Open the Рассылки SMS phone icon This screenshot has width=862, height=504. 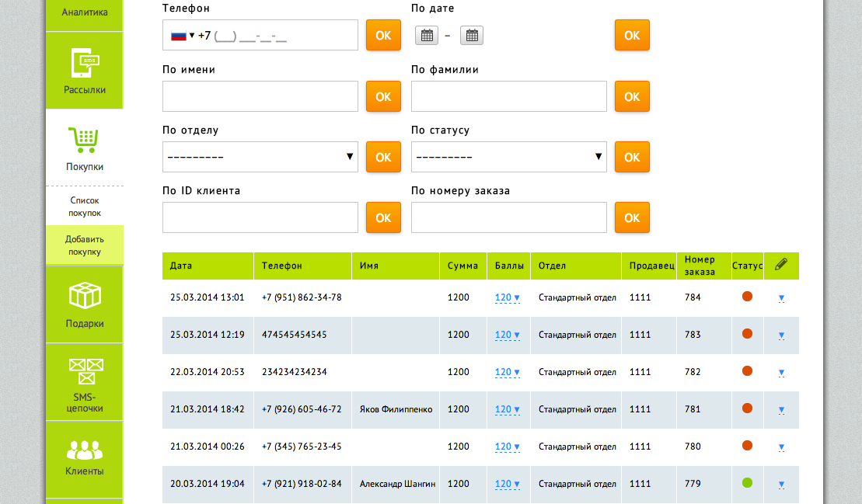[85, 64]
